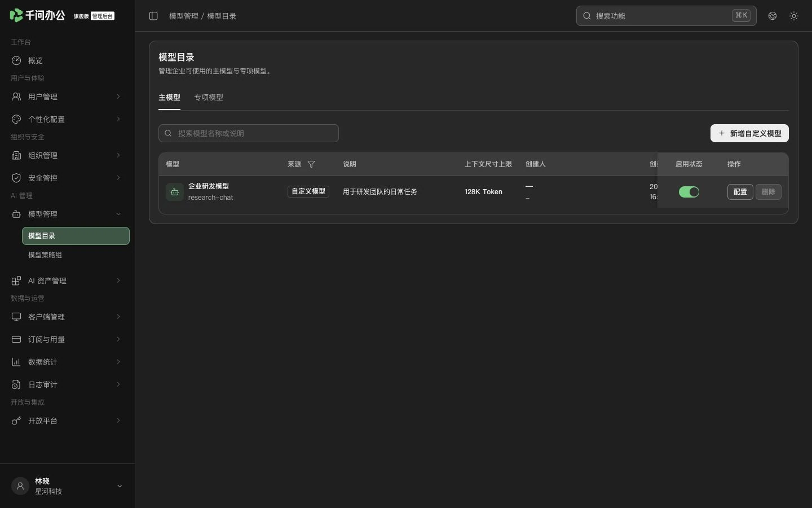Click the icon left of the sun

(773, 16)
